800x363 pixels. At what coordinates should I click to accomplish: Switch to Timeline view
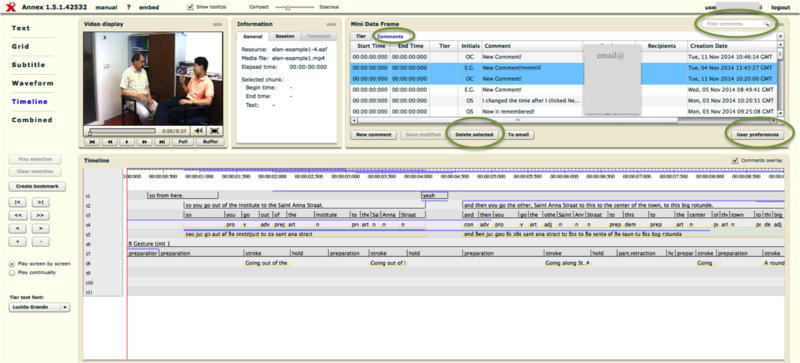pos(30,102)
